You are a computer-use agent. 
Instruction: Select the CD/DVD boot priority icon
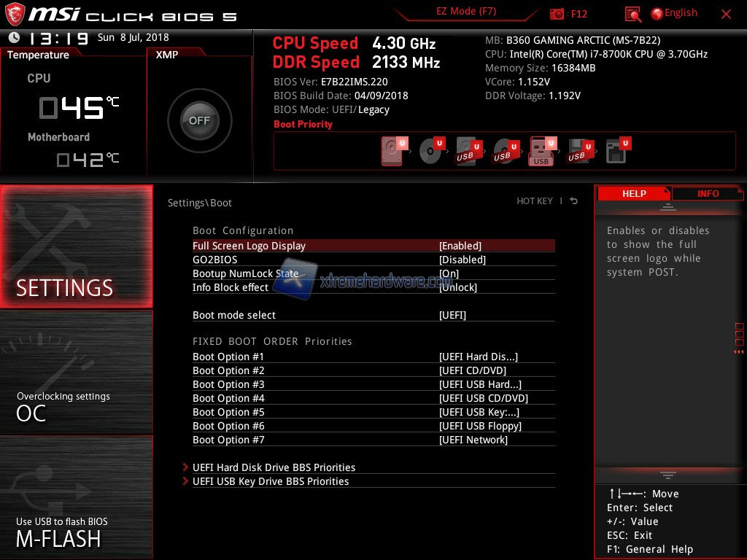(431, 151)
